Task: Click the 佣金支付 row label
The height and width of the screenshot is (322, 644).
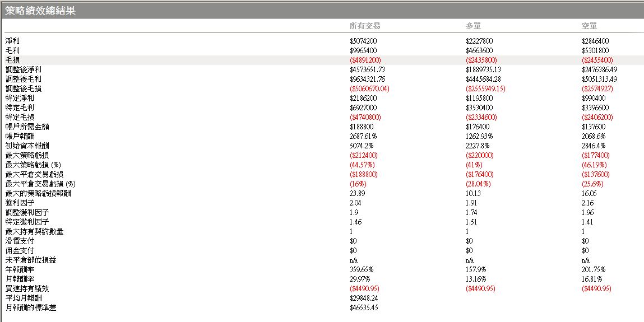Action: point(19,250)
